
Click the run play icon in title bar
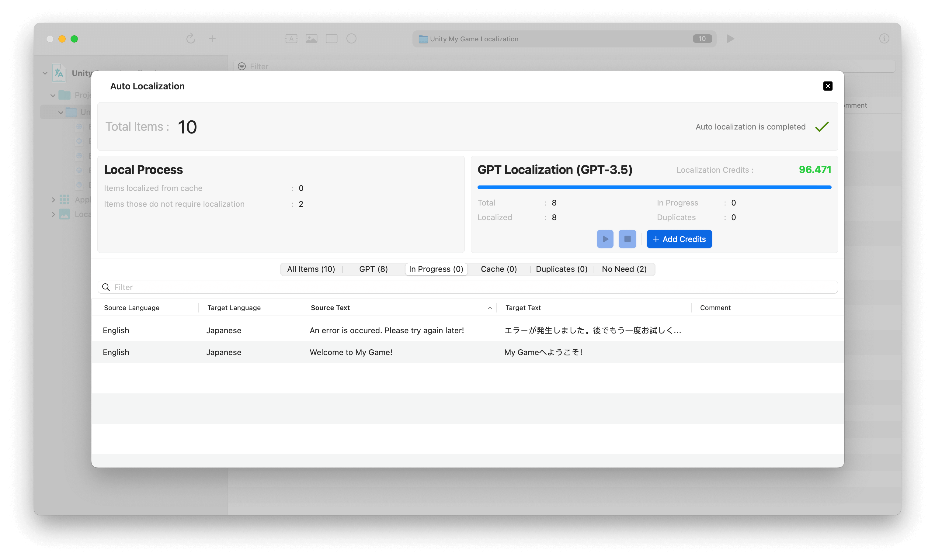tap(730, 39)
